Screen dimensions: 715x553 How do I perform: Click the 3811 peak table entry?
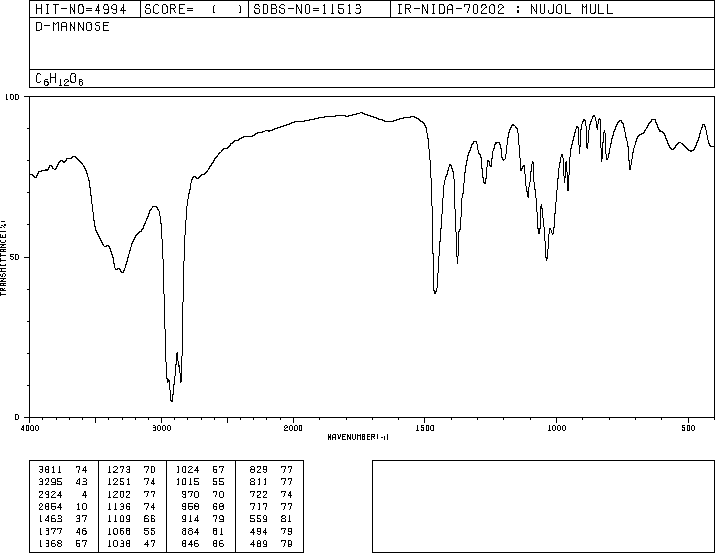click(x=50, y=470)
